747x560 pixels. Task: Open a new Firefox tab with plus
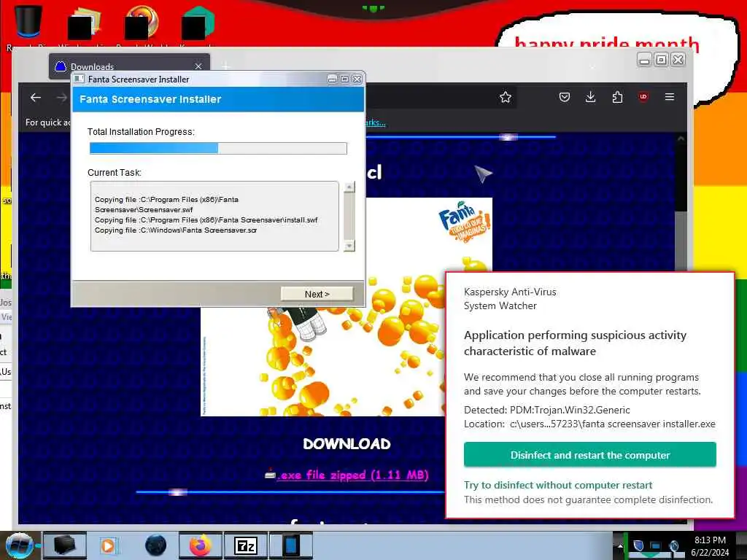point(226,66)
